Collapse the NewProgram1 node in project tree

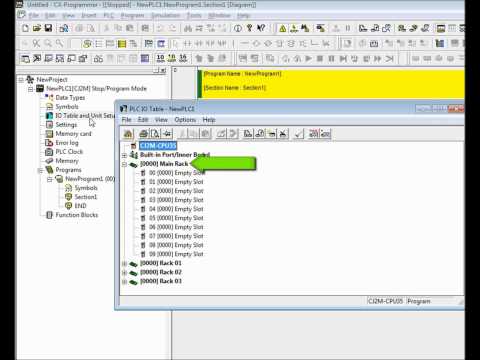pos(49,179)
